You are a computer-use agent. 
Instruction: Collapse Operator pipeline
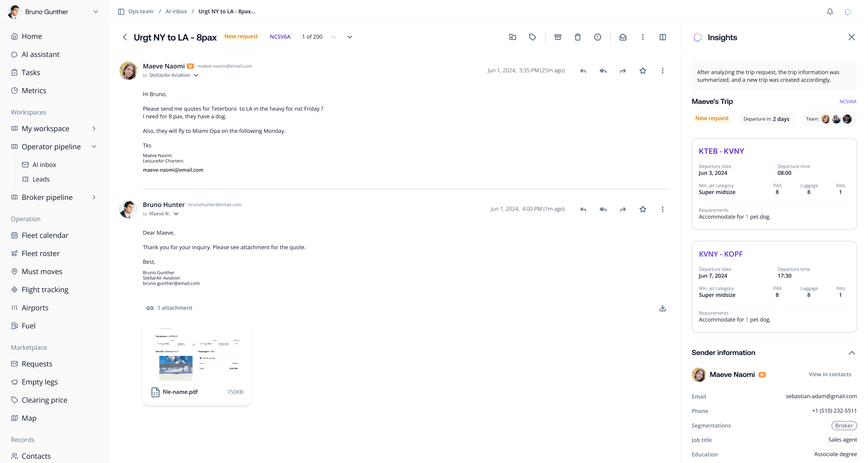click(94, 147)
